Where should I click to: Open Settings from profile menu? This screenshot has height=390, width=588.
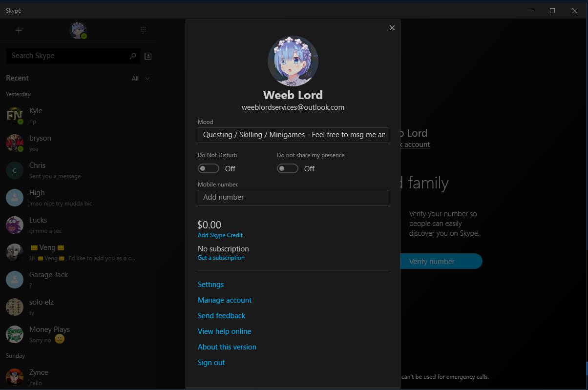pos(211,285)
